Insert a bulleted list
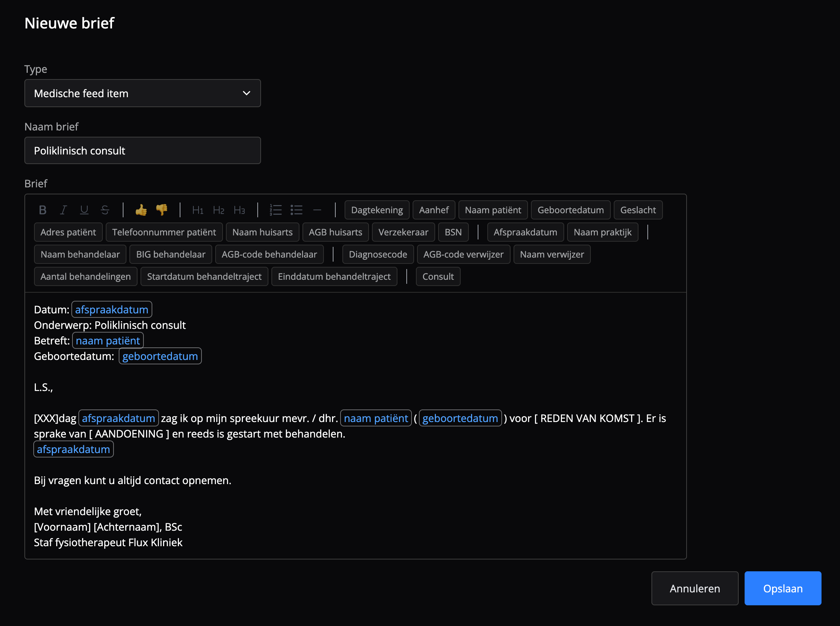 [297, 210]
